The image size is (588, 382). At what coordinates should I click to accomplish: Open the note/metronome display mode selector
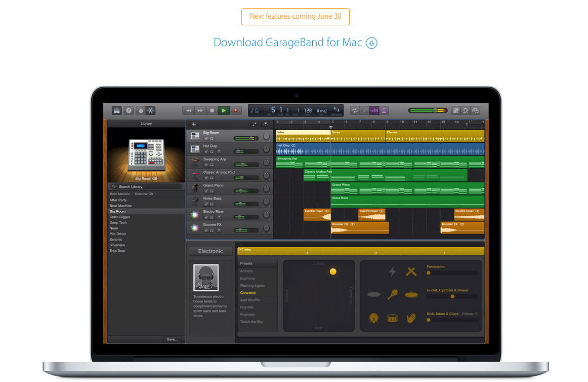tap(255, 110)
